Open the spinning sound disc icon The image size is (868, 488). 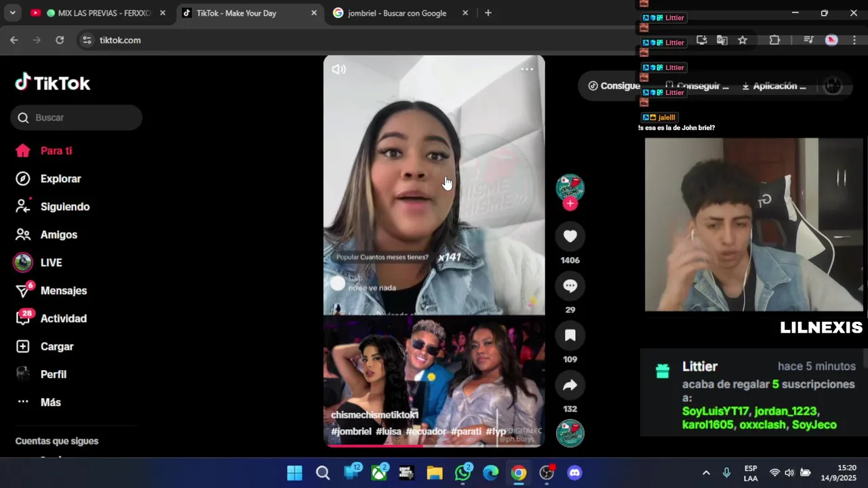[570, 433]
